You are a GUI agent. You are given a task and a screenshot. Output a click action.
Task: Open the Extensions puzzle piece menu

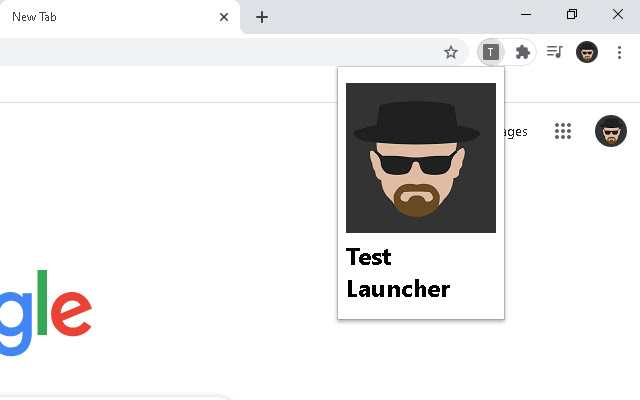(522, 52)
